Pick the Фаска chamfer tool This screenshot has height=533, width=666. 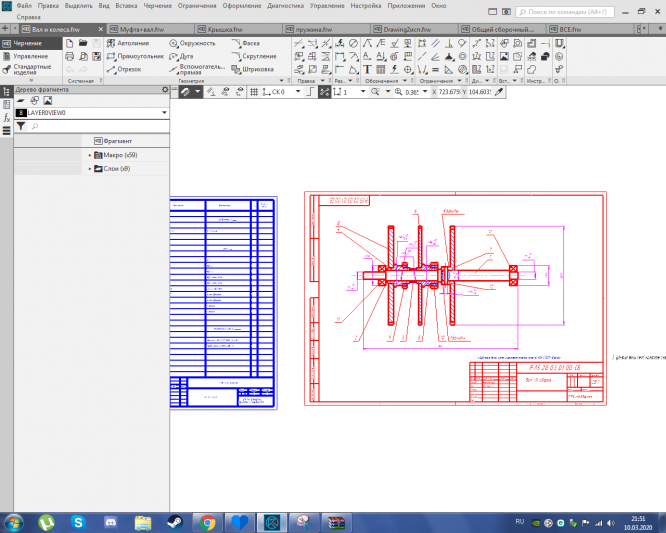point(250,44)
